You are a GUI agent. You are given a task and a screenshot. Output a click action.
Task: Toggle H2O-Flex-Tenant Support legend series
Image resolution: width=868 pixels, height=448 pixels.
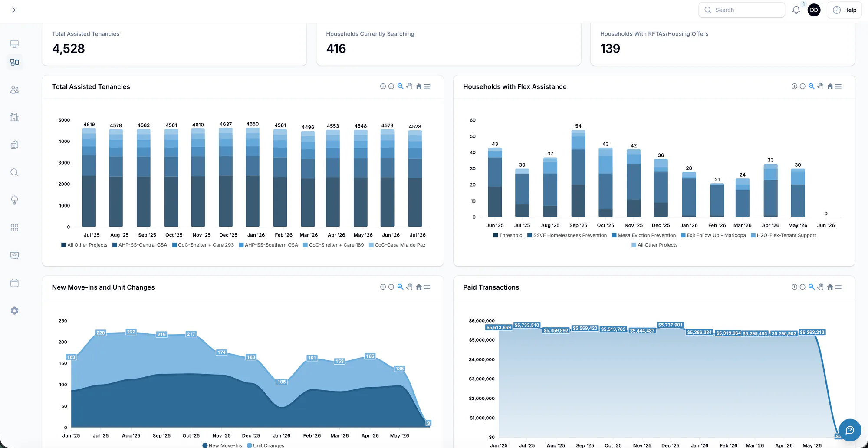(783, 235)
